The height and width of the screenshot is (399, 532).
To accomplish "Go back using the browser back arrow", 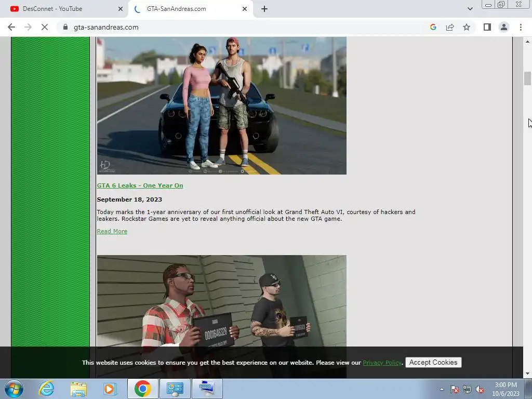I will (x=11, y=27).
